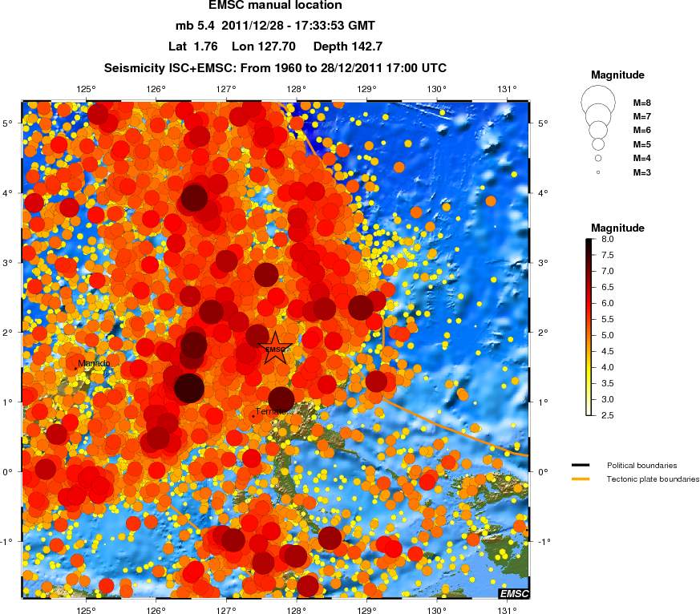Click the 6.0 color scale value
The image size is (700, 614).
[608, 304]
